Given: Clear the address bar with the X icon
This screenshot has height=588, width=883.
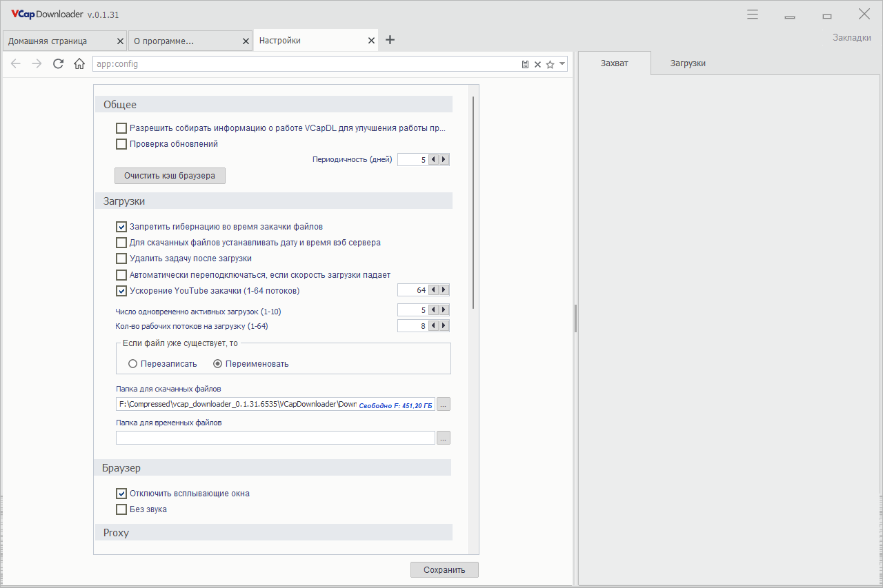Looking at the screenshot, I should click(x=537, y=64).
